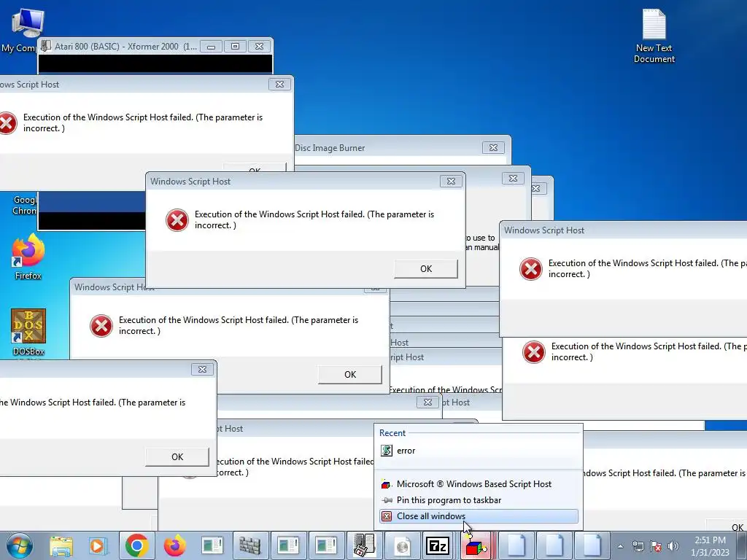The width and height of the screenshot is (747, 560).
Task: Open Windows Explorer from the taskbar
Action: 61,545
